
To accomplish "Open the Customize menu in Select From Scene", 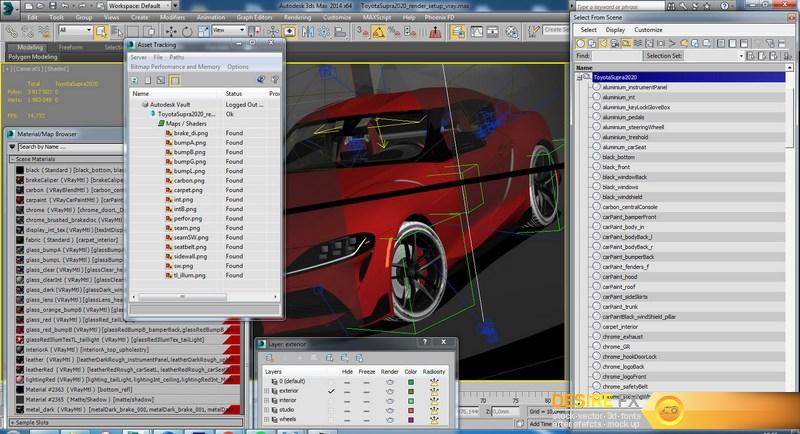I will point(648,30).
